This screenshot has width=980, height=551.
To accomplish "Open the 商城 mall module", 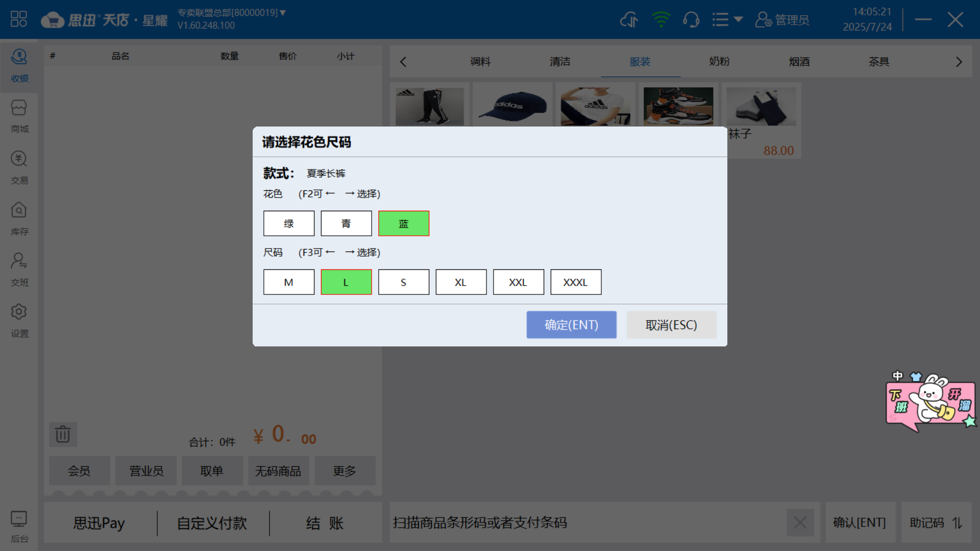I will [x=19, y=116].
